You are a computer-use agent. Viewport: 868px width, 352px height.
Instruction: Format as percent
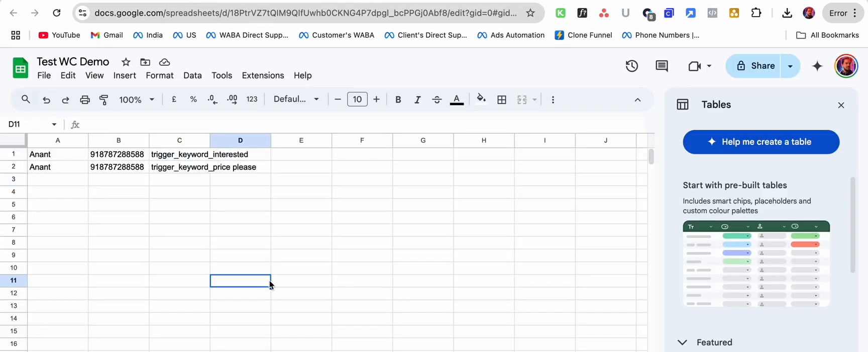pyautogui.click(x=193, y=100)
